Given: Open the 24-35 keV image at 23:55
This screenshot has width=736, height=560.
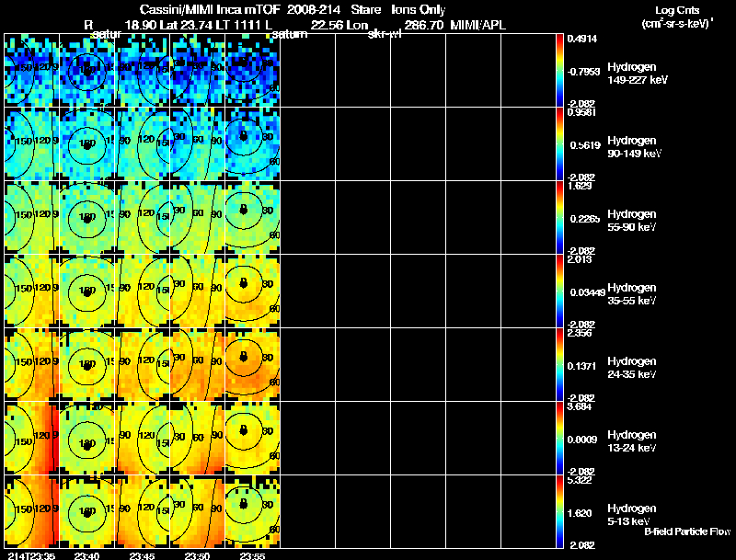Looking at the screenshot, I should pyautogui.click(x=251, y=364).
